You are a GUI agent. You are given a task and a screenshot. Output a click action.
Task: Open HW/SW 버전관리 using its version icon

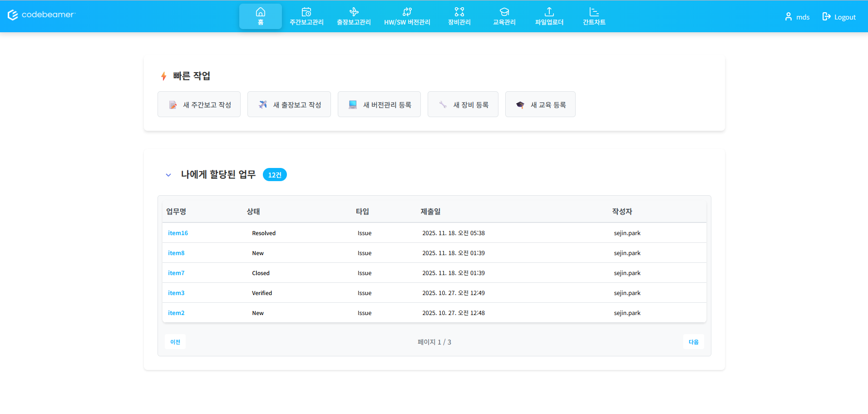pyautogui.click(x=407, y=11)
